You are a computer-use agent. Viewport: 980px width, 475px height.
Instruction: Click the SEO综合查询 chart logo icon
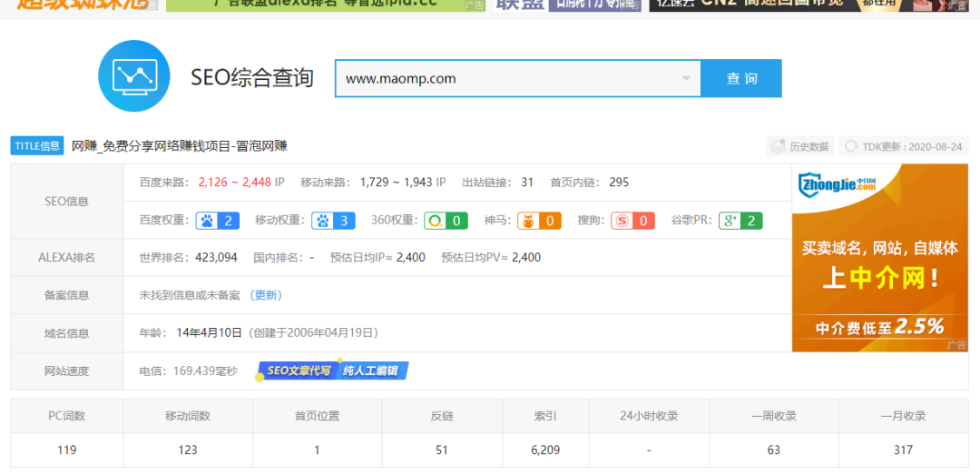pyautogui.click(x=133, y=76)
